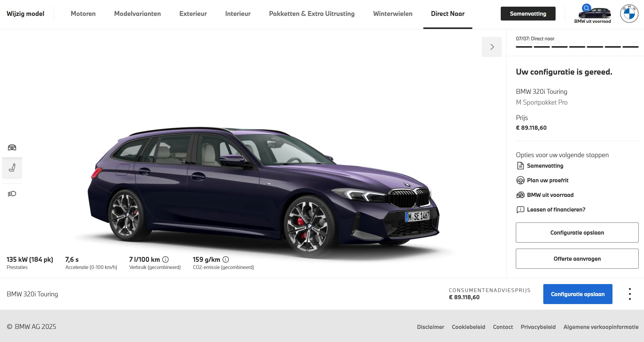Click car icon beside BMW uit voorraad
Image resolution: width=644 pixels, height=342 pixels.
click(x=520, y=195)
